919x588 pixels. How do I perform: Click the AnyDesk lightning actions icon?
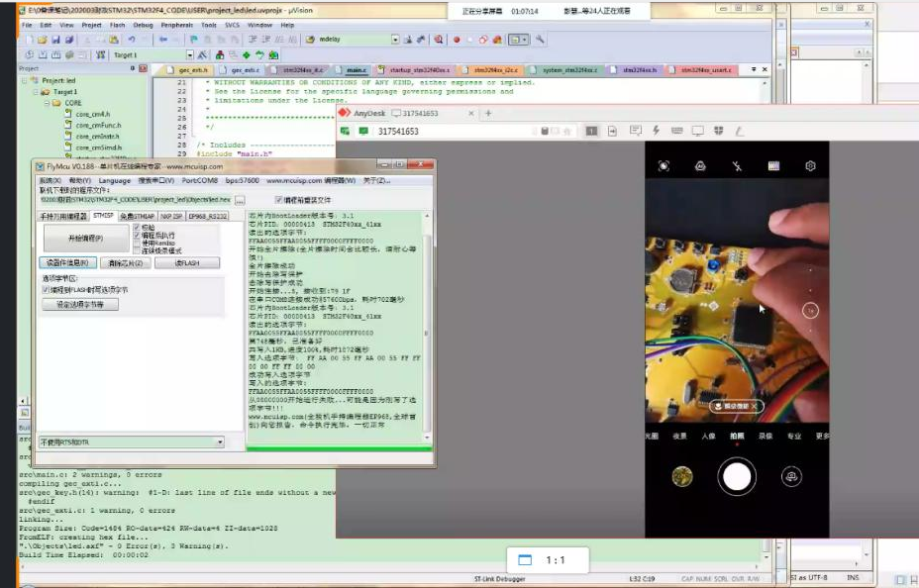655,131
